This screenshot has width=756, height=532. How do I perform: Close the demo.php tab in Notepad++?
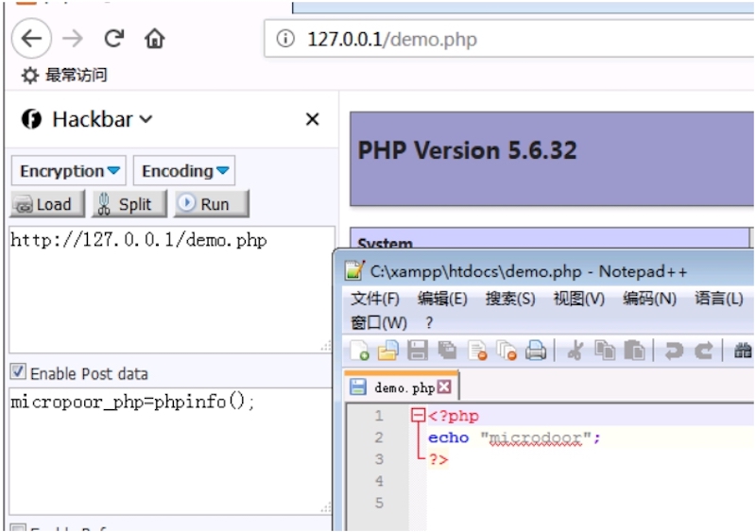click(444, 387)
